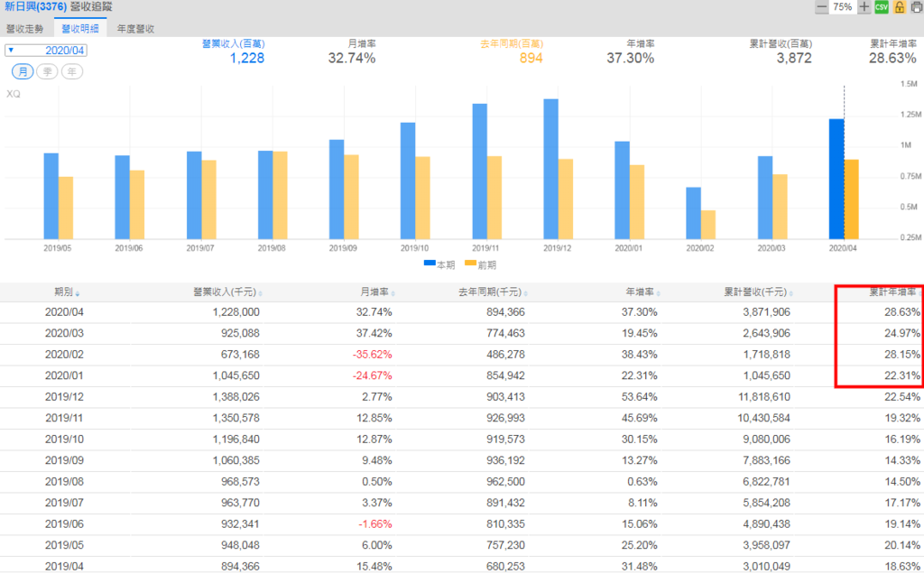Click revenue cell 1,228,000
This screenshot has height=574, width=924.
(x=236, y=312)
